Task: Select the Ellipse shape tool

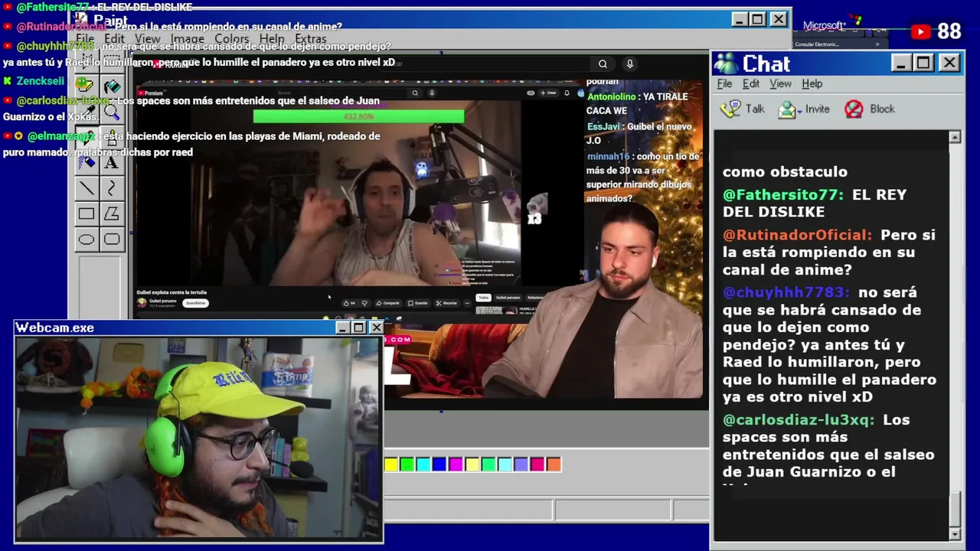Action: pyautogui.click(x=86, y=240)
